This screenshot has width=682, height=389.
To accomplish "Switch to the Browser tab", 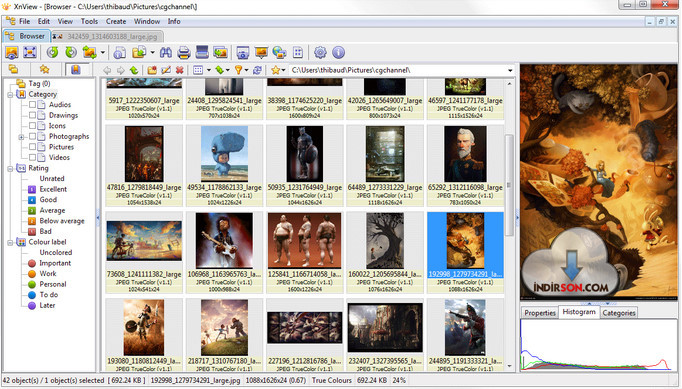I will point(26,36).
